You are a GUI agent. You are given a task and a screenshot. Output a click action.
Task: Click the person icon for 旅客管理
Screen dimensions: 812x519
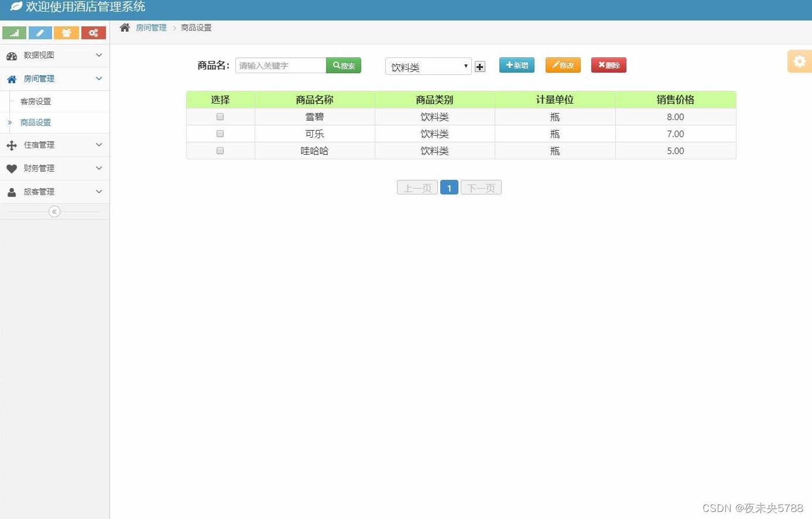[12, 192]
